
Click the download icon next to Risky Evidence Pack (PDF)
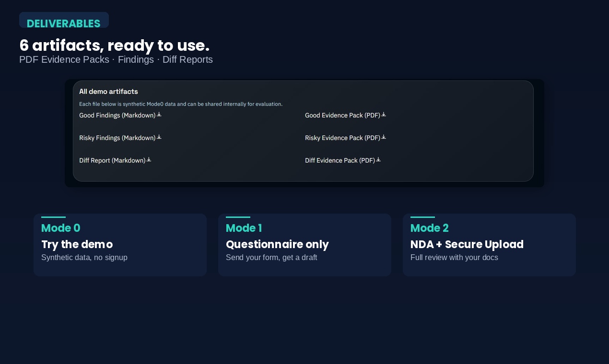pos(384,137)
